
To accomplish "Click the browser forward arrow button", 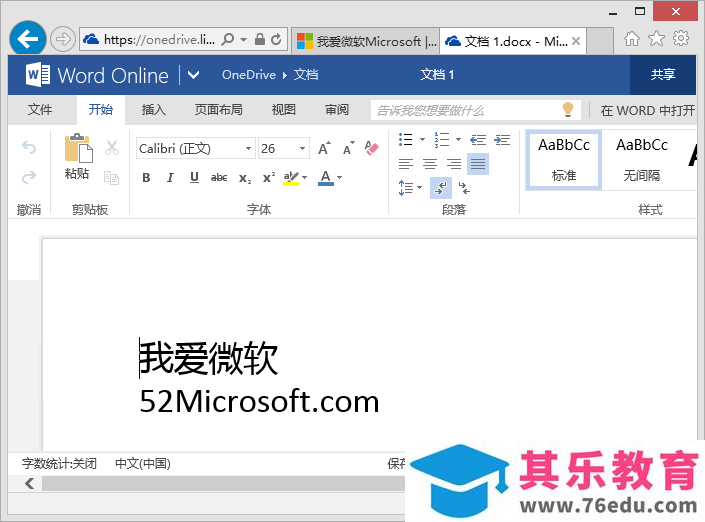I will (x=62, y=39).
